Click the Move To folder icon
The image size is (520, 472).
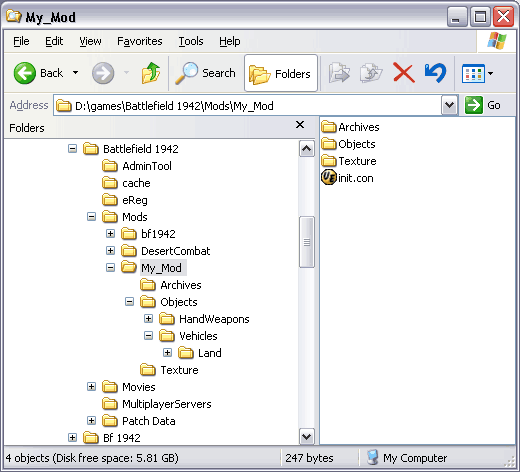coord(339,73)
